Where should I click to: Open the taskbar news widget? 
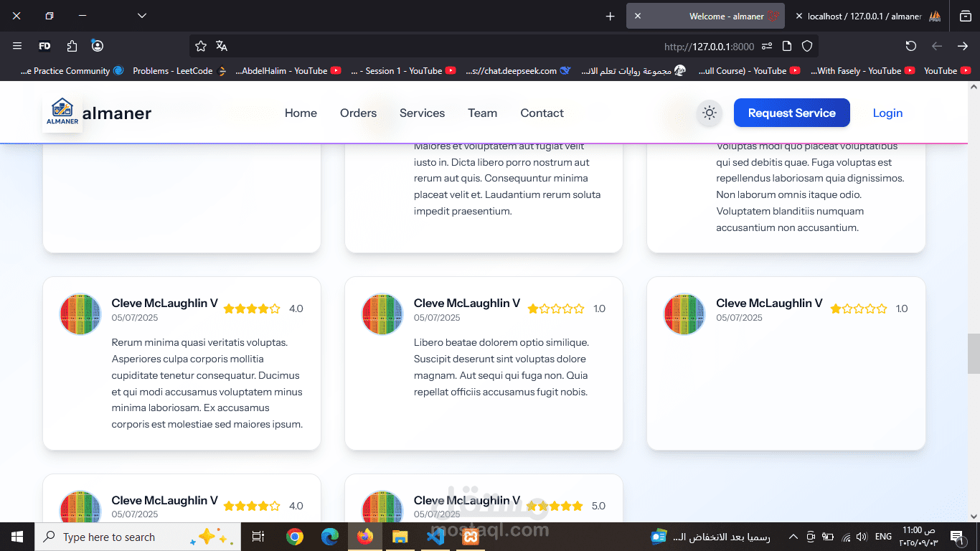click(x=710, y=537)
